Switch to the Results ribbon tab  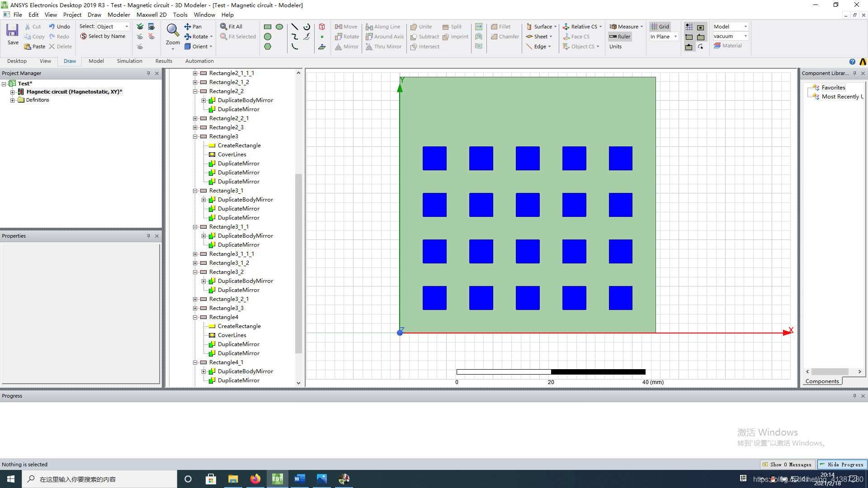tap(164, 61)
